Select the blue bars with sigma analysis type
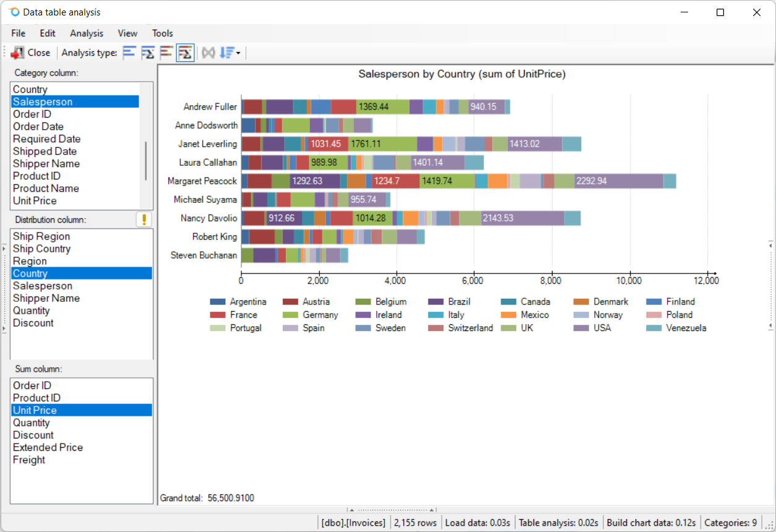The image size is (776, 532). point(147,53)
